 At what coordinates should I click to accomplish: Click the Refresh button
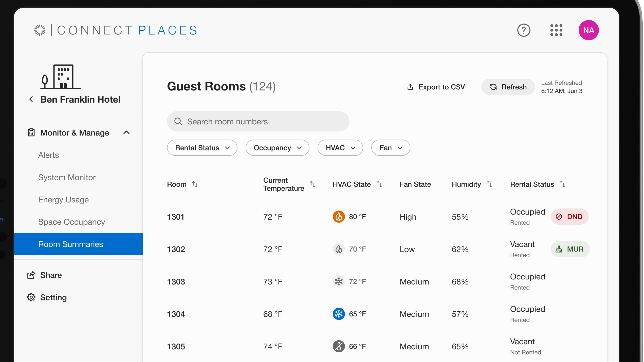508,87
